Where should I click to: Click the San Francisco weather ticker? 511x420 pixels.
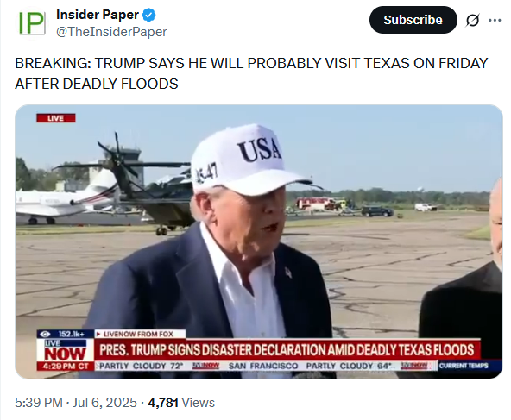point(309,366)
